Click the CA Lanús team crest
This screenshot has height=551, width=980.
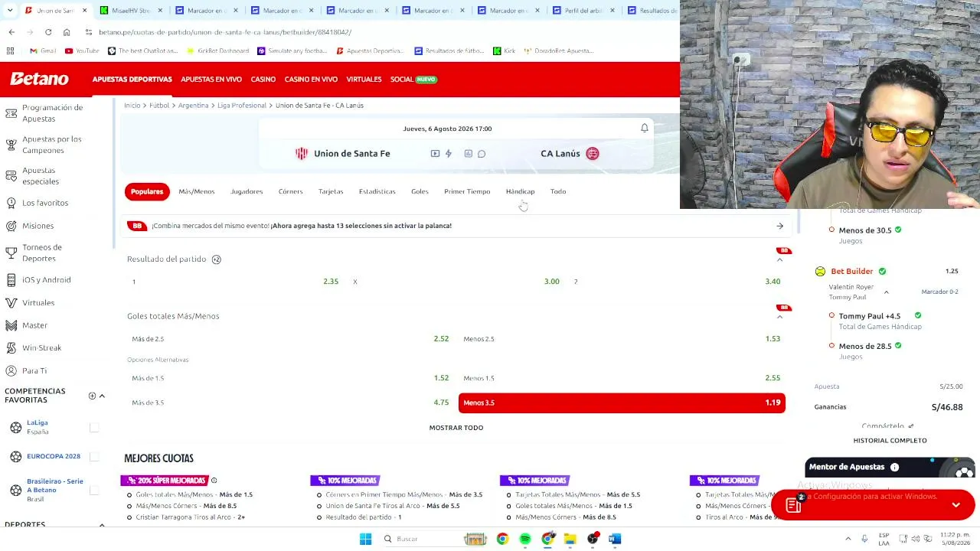click(x=593, y=154)
